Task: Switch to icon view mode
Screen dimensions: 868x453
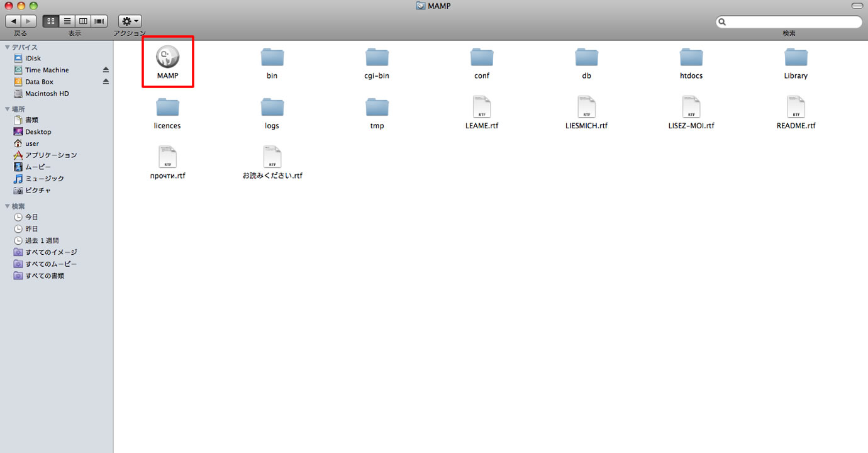Action: point(51,21)
